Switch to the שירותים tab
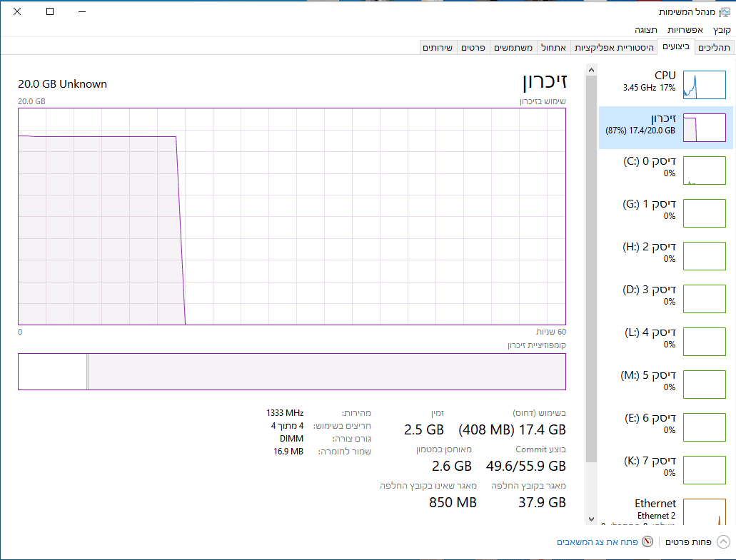 [438, 47]
